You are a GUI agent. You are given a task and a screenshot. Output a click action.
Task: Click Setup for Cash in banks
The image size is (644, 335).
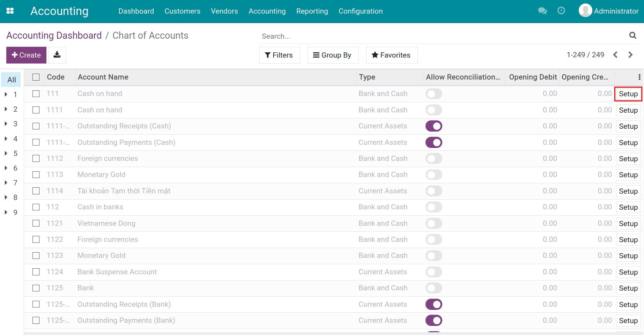pos(628,207)
